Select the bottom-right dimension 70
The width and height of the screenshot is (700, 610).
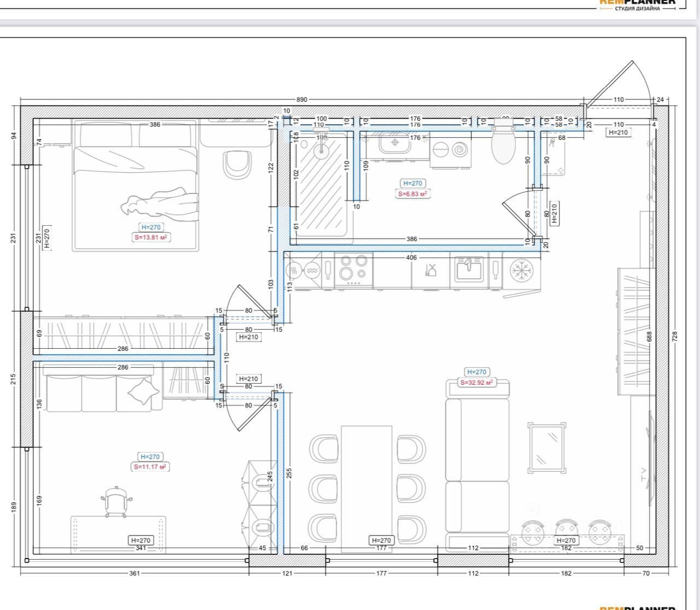(x=646, y=573)
